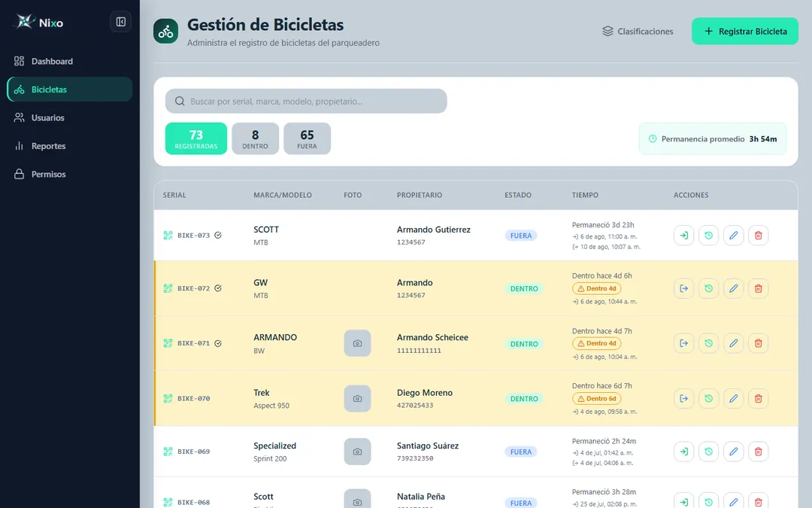This screenshot has width=812, height=508.
Task: Delete BIKE-069 with the trash icon
Action: click(x=758, y=452)
